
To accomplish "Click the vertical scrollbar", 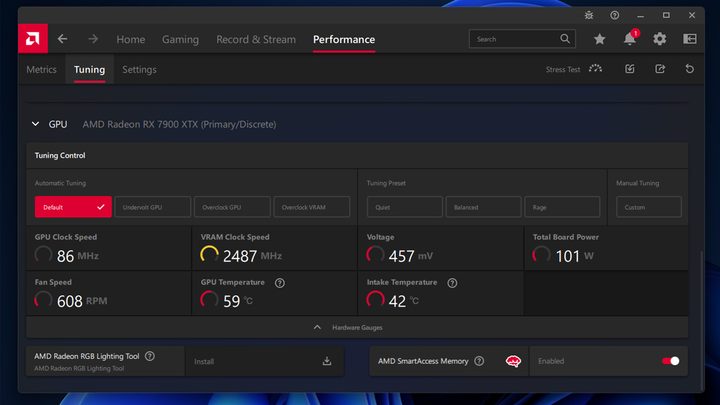I will pos(701,319).
